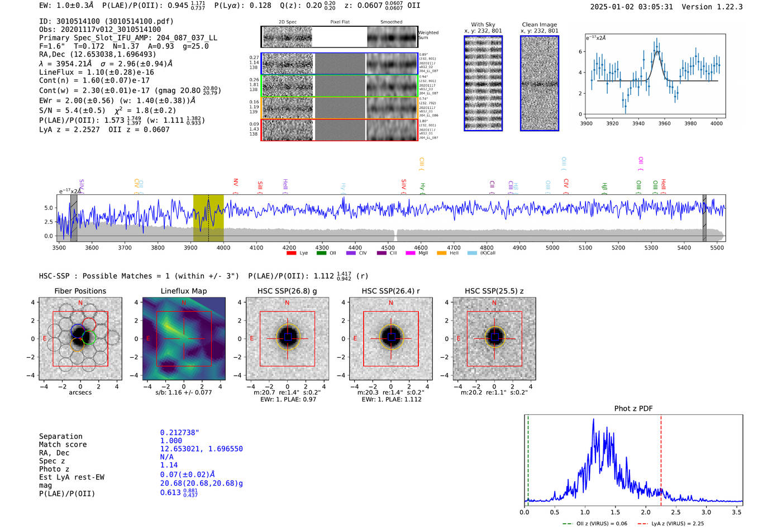Viewport: 782px width, 532px height.
Task: Open the Lineflux Map image
Action: pos(184,339)
